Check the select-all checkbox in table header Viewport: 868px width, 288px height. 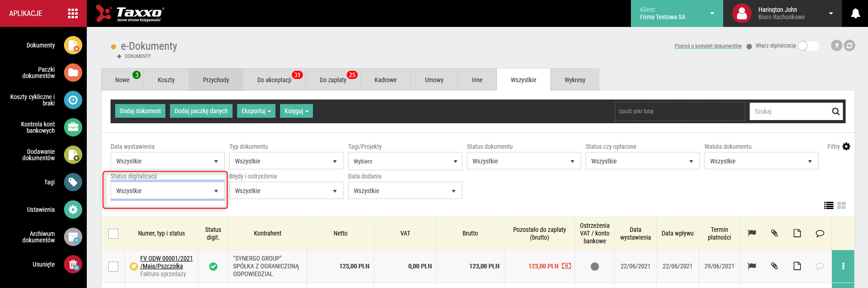coord(113,234)
